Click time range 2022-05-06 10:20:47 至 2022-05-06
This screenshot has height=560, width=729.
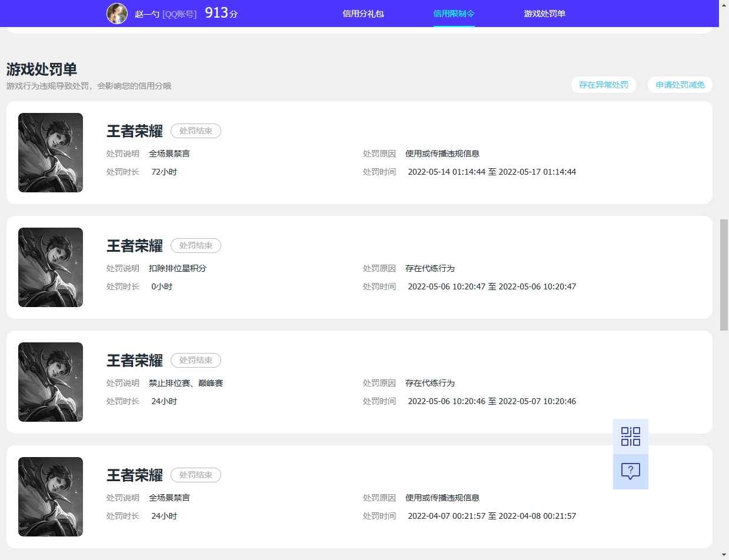[492, 286]
